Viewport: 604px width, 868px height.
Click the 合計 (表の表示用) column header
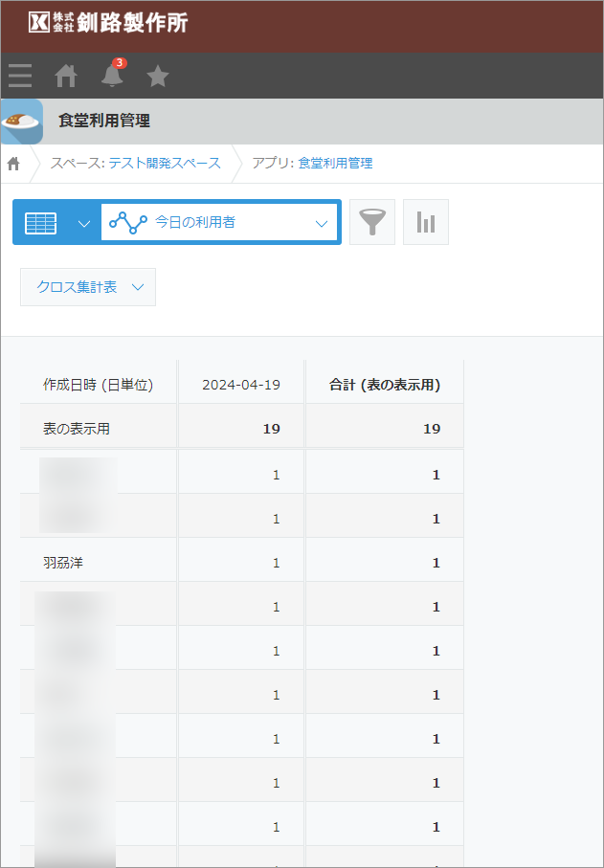(x=384, y=385)
